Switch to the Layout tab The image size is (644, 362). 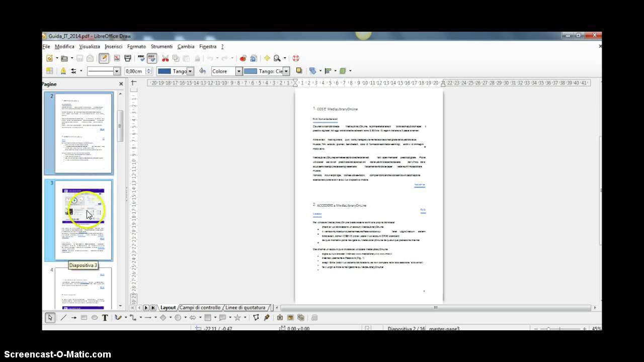(x=168, y=308)
